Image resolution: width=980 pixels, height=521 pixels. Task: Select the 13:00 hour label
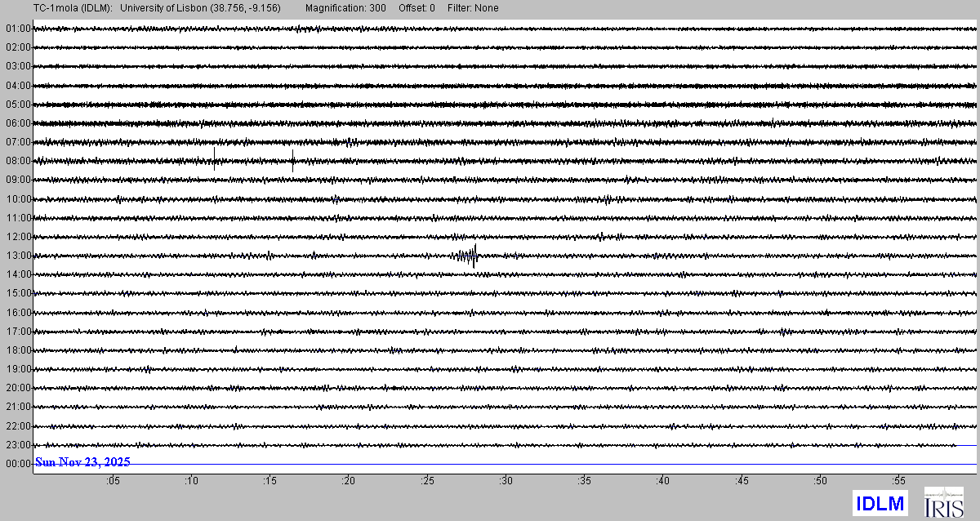(18, 256)
